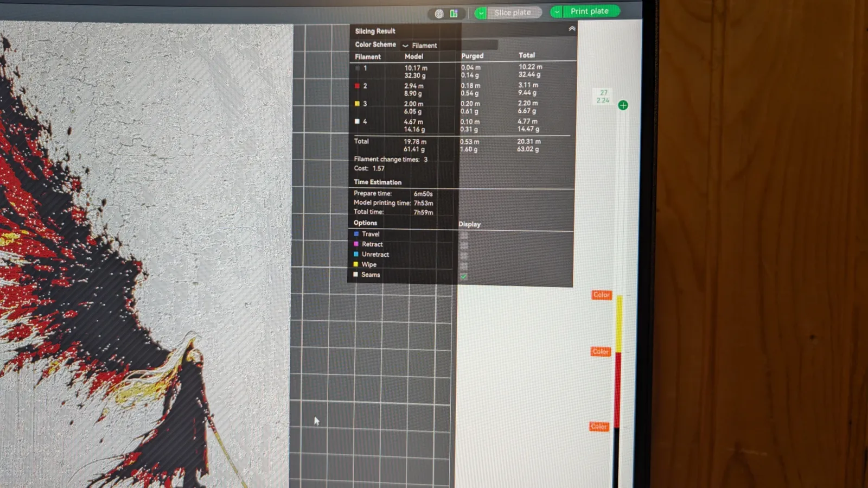Click the yellow segment of the layer slider
Image resolution: width=868 pixels, height=488 pixels.
[619, 324]
